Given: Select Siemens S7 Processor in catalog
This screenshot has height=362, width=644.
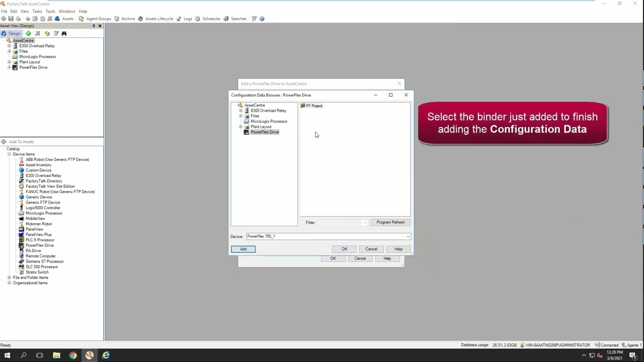Looking at the screenshot, I should point(44,261).
